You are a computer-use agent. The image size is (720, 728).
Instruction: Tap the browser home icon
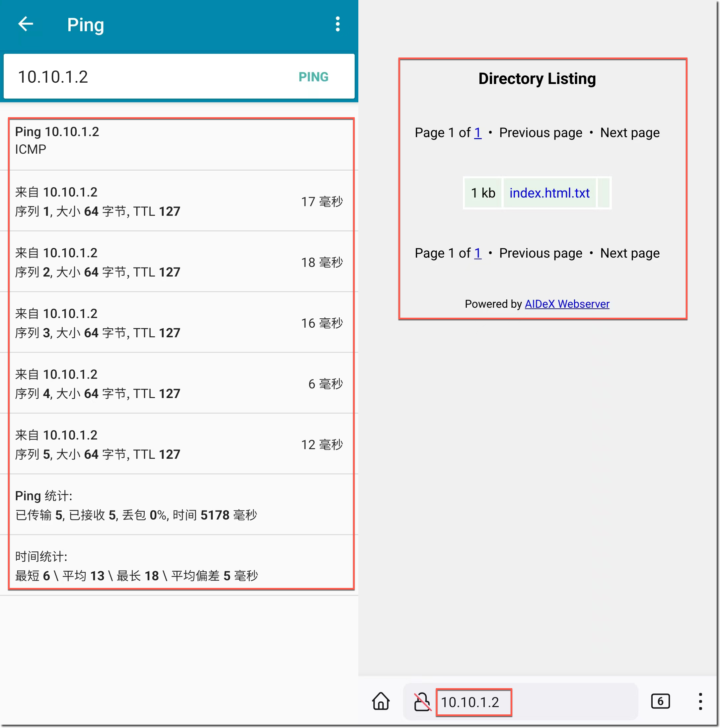[381, 701]
